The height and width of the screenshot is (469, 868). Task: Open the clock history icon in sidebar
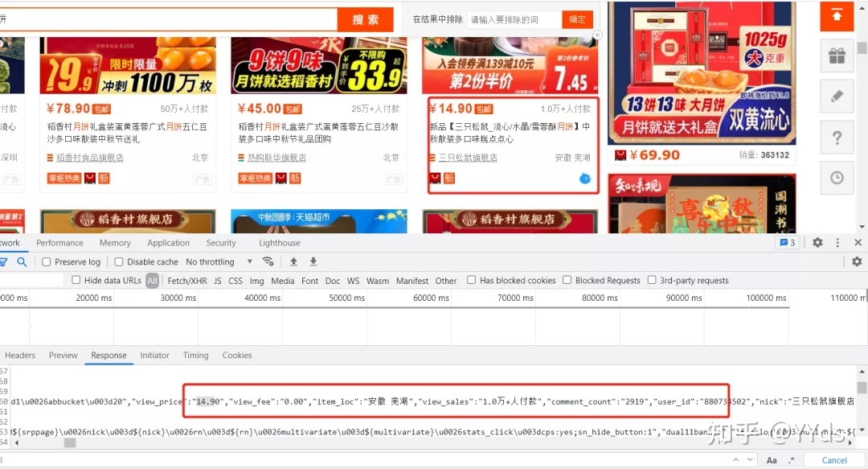837,178
